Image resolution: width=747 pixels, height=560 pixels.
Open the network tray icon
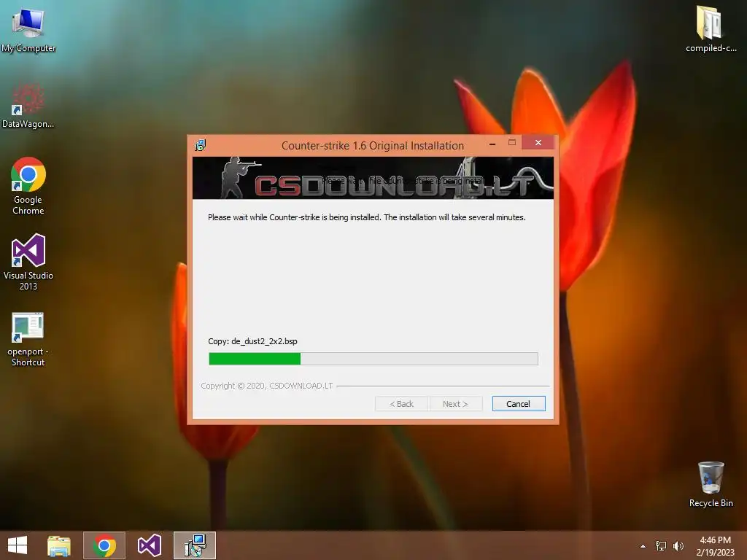pyautogui.click(x=661, y=546)
